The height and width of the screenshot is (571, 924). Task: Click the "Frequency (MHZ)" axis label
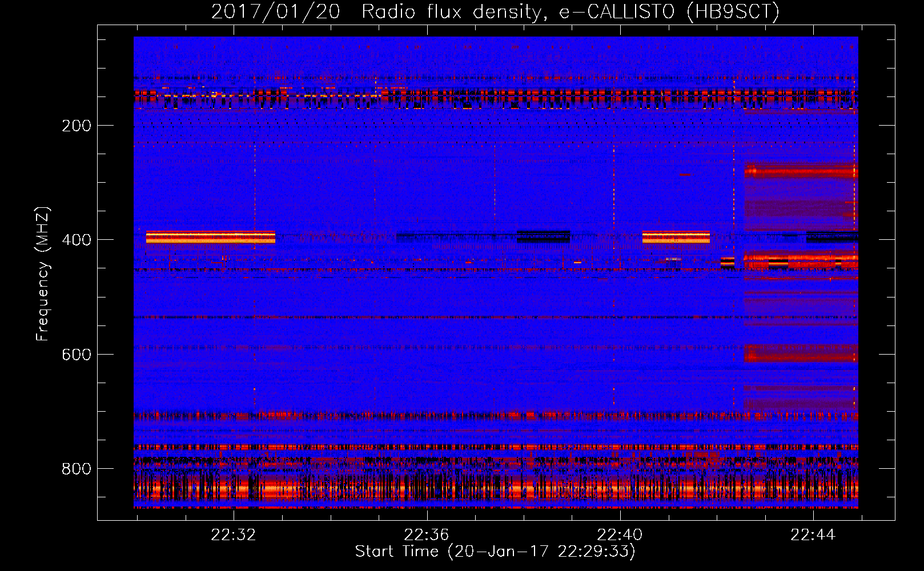pos(43,274)
